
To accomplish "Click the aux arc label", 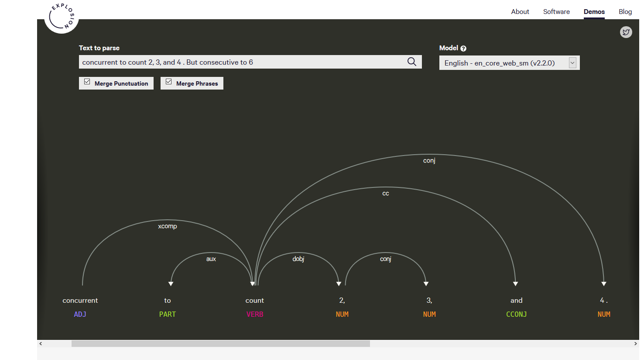I will pos(211,259).
